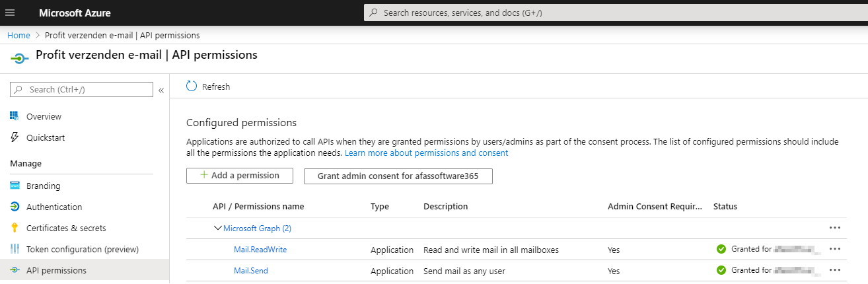The height and width of the screenshot is (284, 868).
Task: Open more options for Mail.Send row
Action: coord(834,270)
